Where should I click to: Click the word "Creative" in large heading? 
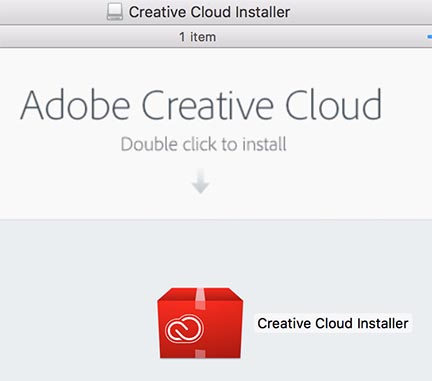point(208,105)
